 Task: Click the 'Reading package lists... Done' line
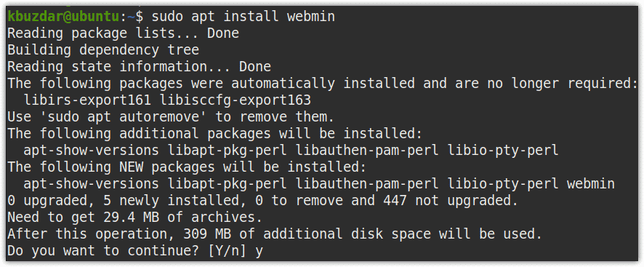coord(124,33)
